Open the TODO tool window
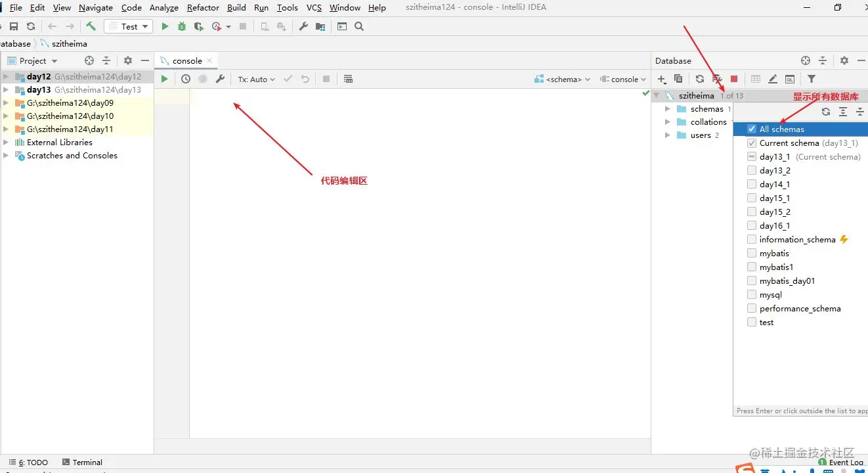868x473 pixels. [x=28, y=462]
